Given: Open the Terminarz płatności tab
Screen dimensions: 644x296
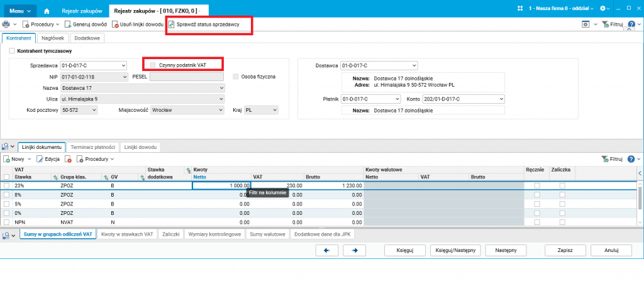Looking at the screenshot, I should [x=93, y=147].
